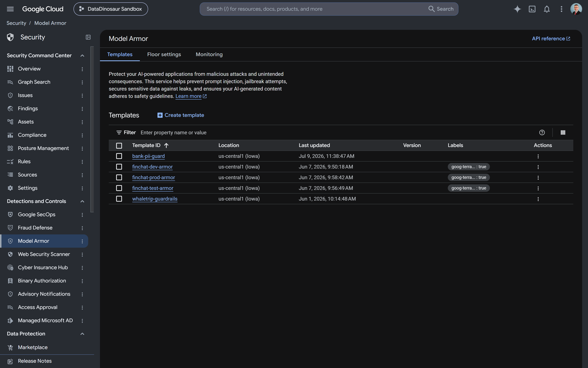Open more options beside Model Armor

click(82, 241)
